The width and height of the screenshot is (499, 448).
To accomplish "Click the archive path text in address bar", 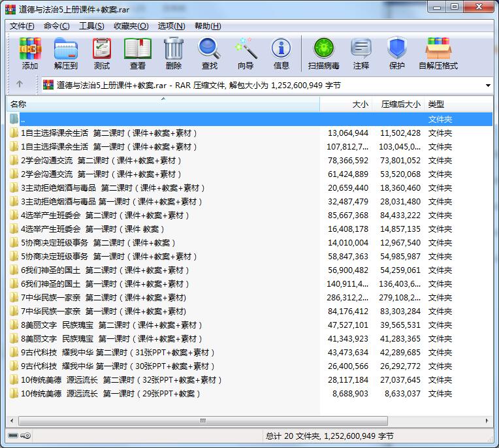I will tap(199, 85).
